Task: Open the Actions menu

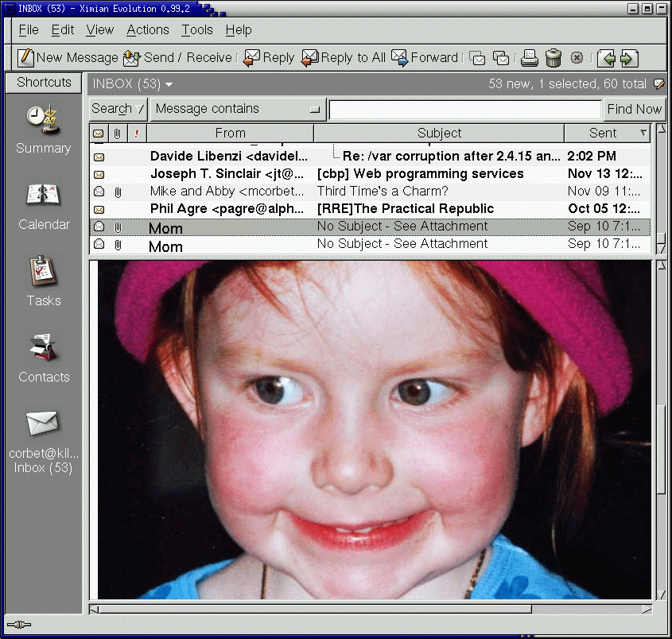Action: click(147, 30)
